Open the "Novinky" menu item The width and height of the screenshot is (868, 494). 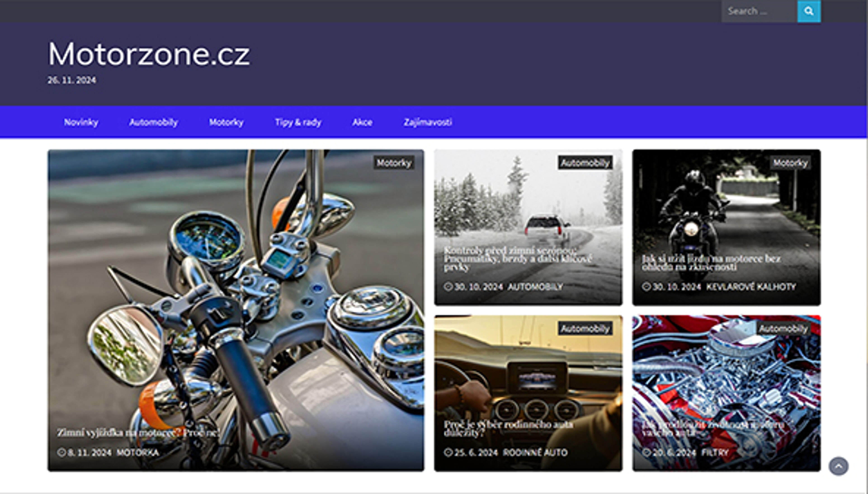click(x=81, y=122)
